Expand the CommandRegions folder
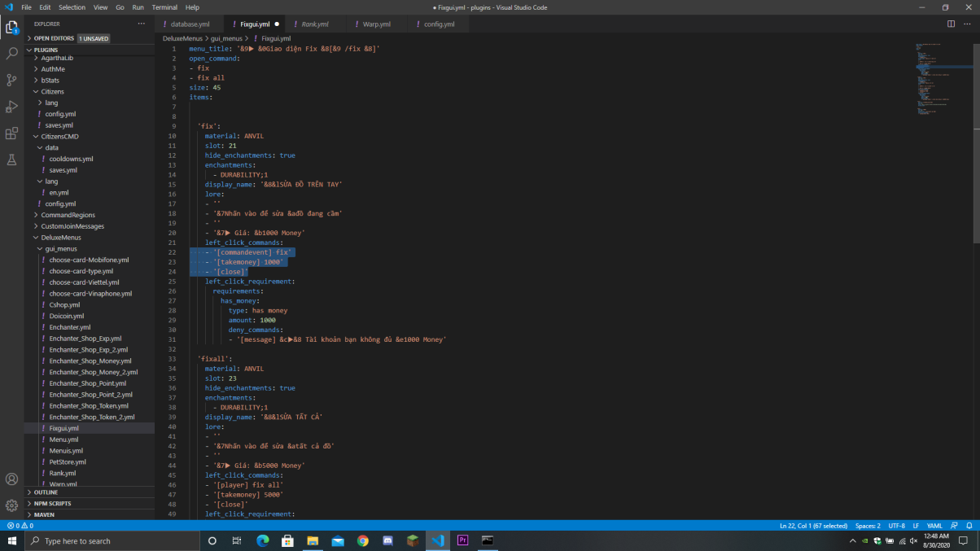Viewport: 980px width, 551px height. (68, 215)
